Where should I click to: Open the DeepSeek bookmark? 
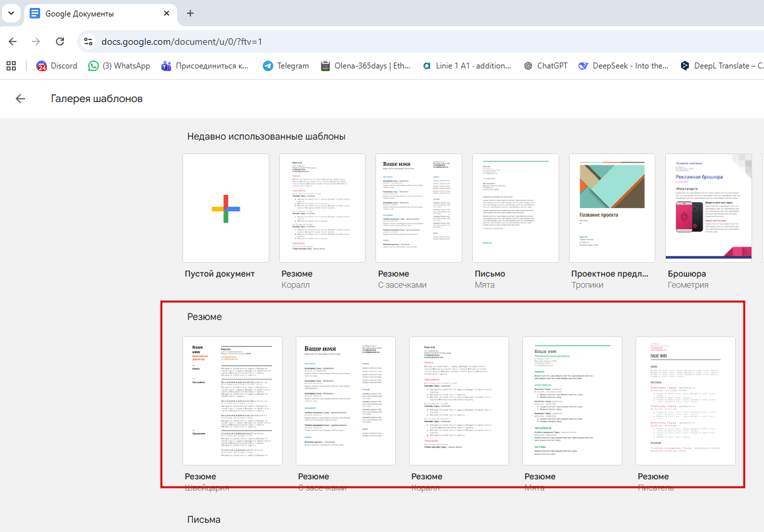coord(623,66)
